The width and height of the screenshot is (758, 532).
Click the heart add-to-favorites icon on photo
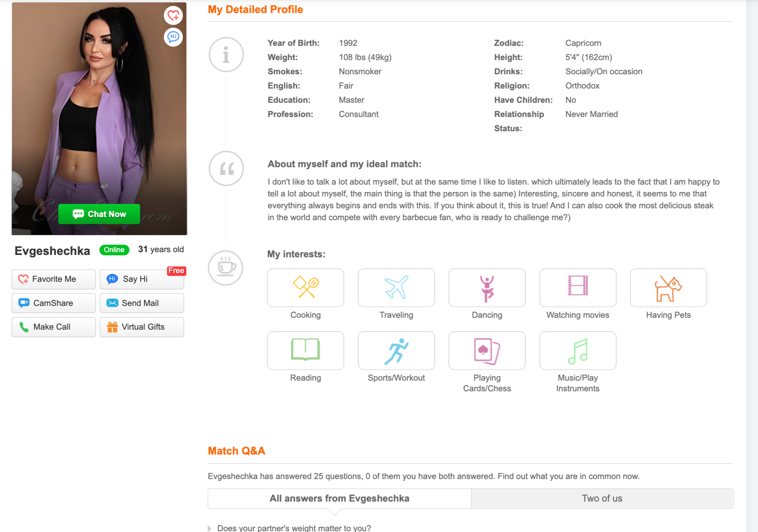[x=173, y=16]
